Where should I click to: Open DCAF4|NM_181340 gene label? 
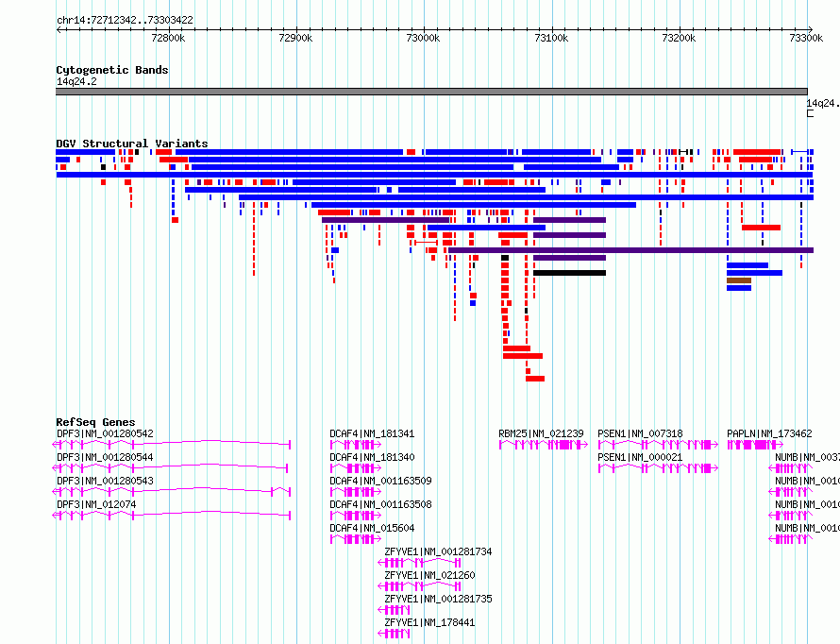(x=372, y=457)
